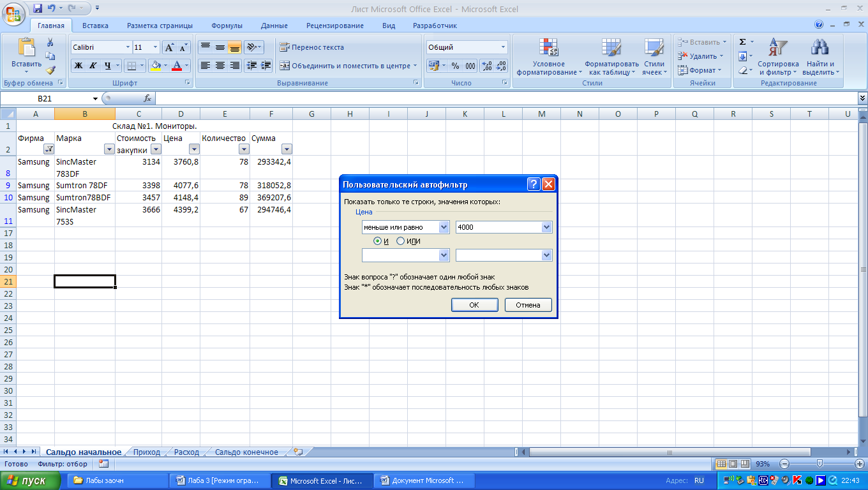This screenshot has height=490, width=868.
Task: Select cell containing Sumtron 78DF
Action: point(85,186)
